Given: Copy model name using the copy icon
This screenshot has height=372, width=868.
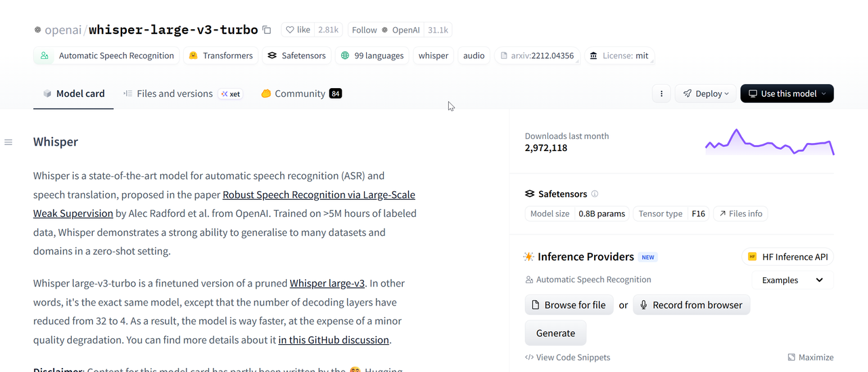Looking at the screenshot, I should 267,30.
